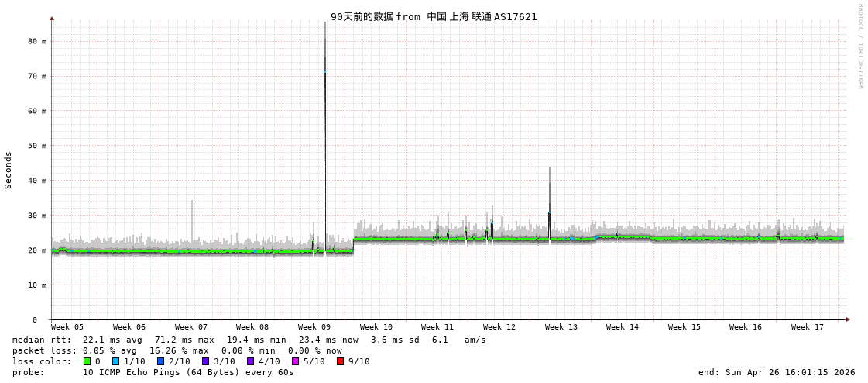Click the Week 09 axis label
The width and height of the screenshot is (868, 383).
(x=314, y=327)
